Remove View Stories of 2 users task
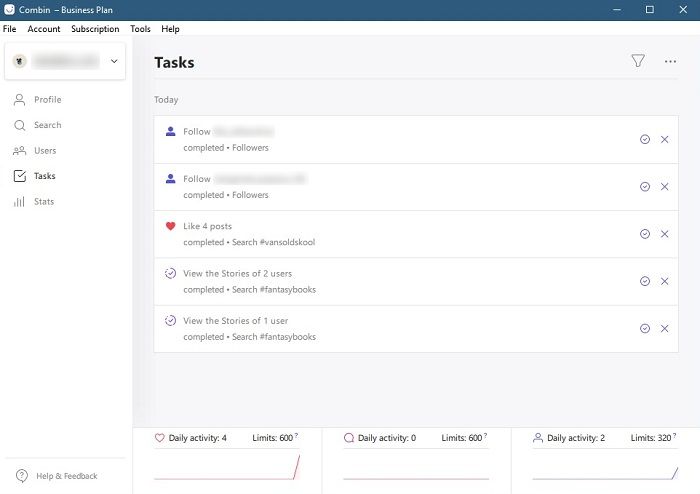Viewport: 700px width, 494px height. click(664, 281)
